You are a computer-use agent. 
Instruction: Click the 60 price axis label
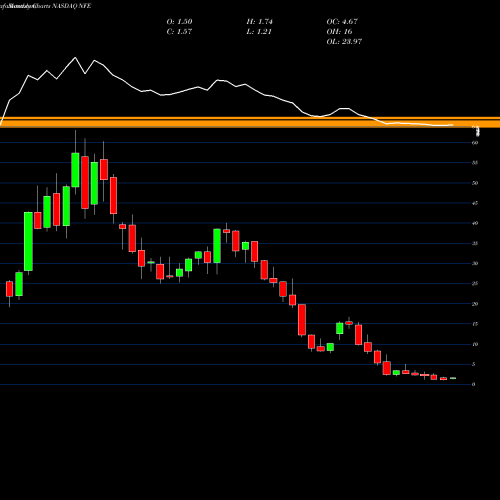click(x=475, y=143)
